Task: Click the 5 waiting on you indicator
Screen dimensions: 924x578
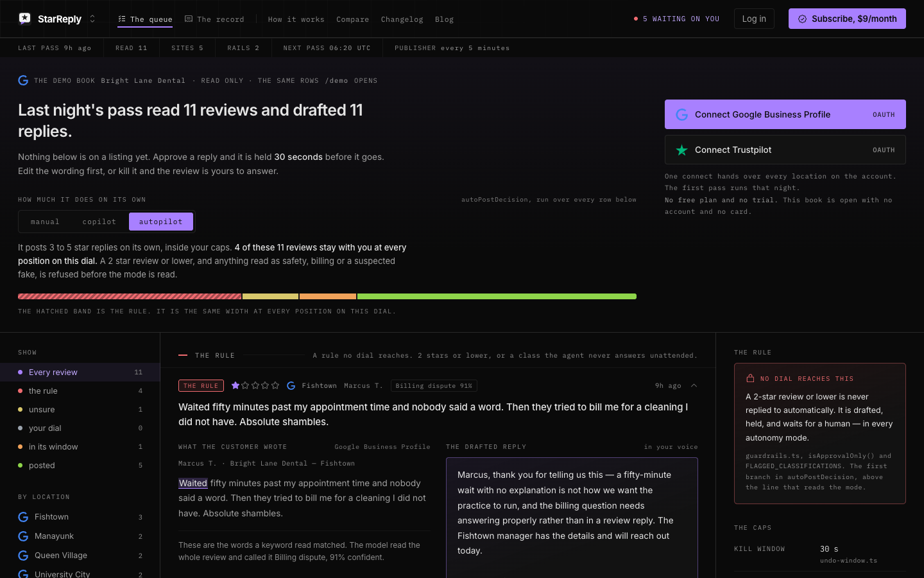Action: click(676, 19)
